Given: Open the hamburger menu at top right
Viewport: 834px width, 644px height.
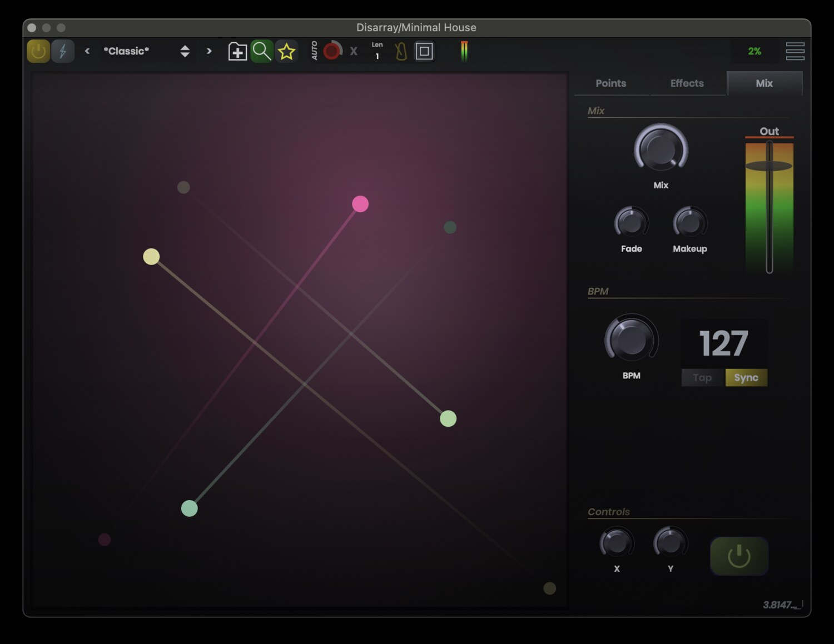Looking at the screenshot, I should (795, 51).
